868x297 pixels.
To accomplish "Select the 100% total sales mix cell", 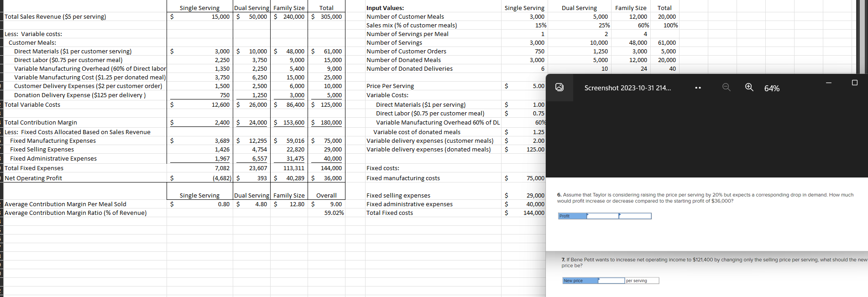I will 670,26.
